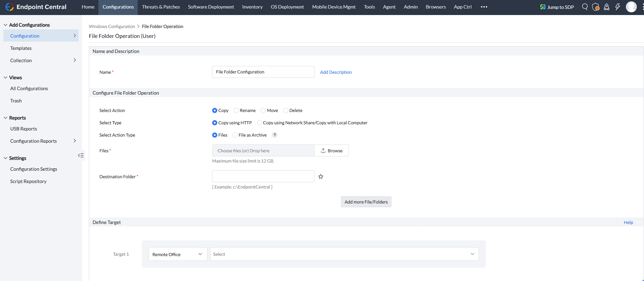
Task: Open the user profile avatar
Action: [x=631, y=7]
